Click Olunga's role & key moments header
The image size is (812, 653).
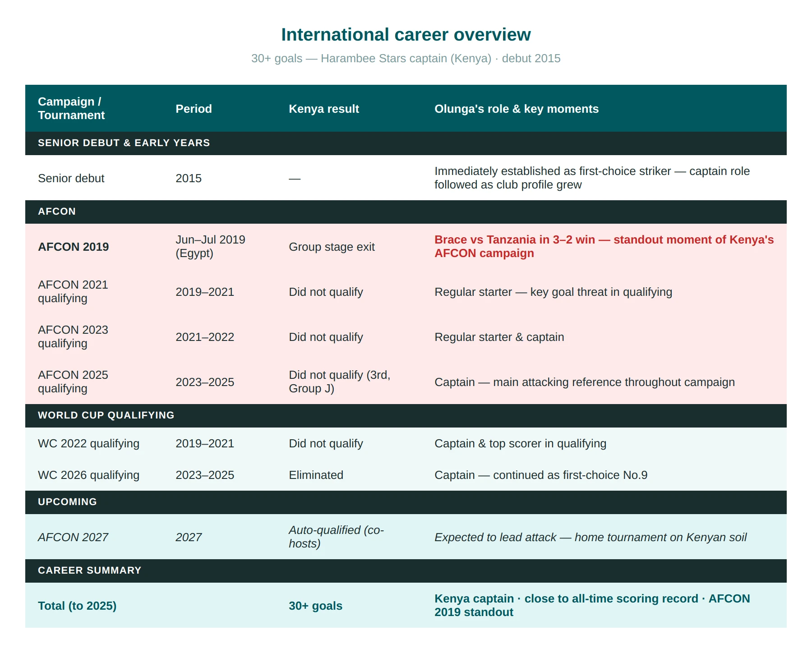(x=516, y=109)
